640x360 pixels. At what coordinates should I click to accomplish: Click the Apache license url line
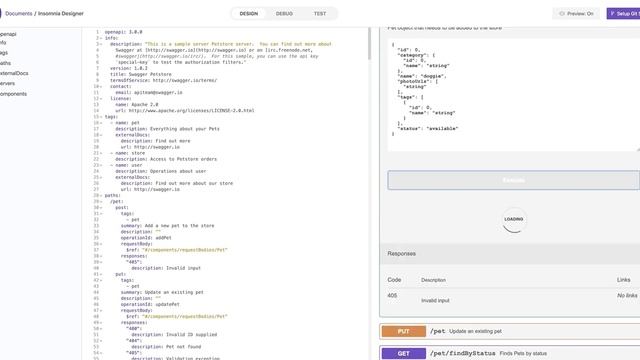[185, 111]
